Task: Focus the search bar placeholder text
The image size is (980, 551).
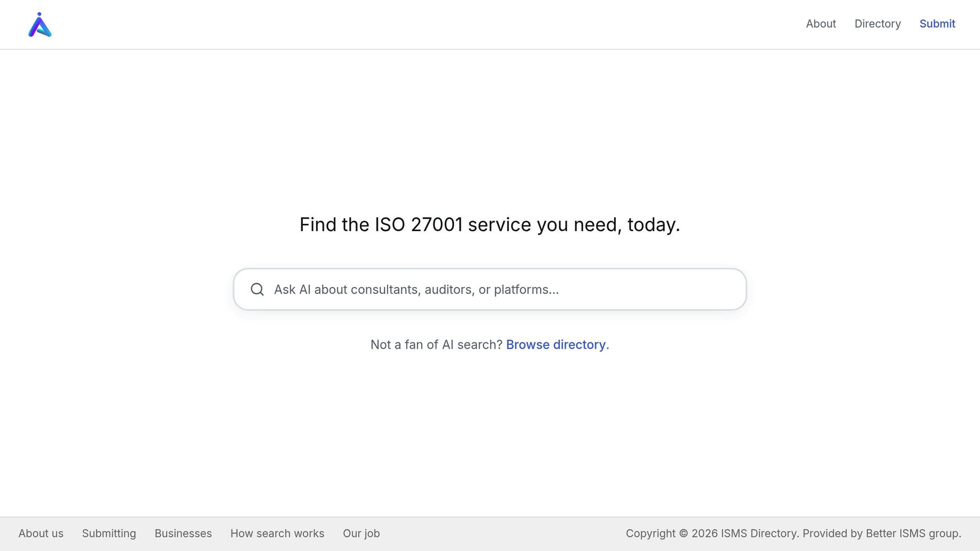Action: click(x=416, y=289)
